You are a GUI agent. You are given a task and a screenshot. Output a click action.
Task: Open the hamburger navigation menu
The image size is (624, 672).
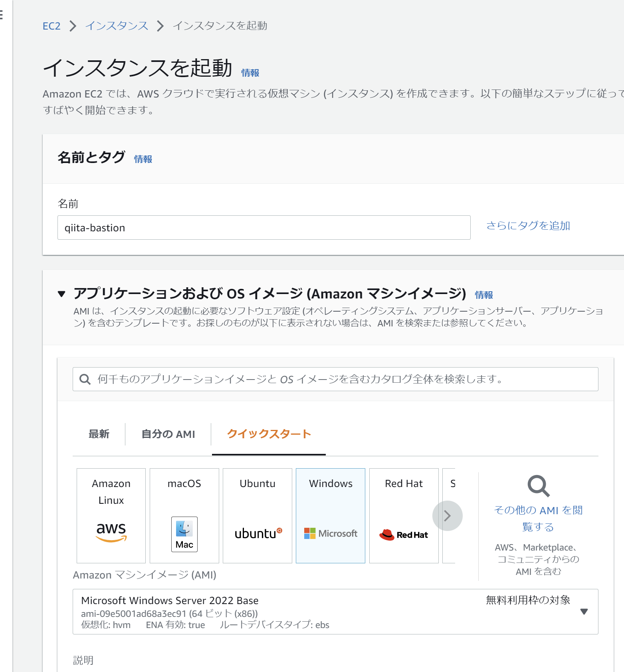(x=1, y=15)
